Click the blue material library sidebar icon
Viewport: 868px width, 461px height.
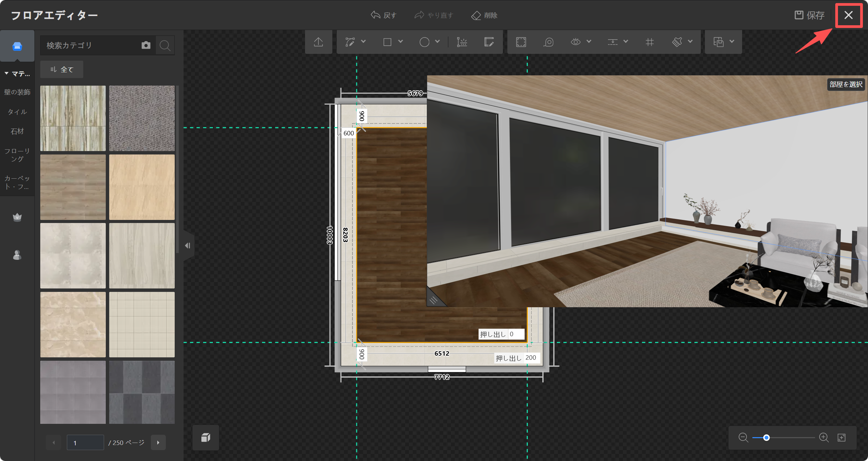point(17,46)
